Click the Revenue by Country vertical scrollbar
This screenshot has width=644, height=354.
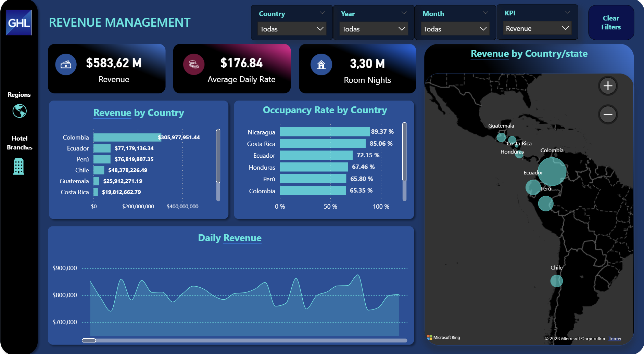(218, 156)
